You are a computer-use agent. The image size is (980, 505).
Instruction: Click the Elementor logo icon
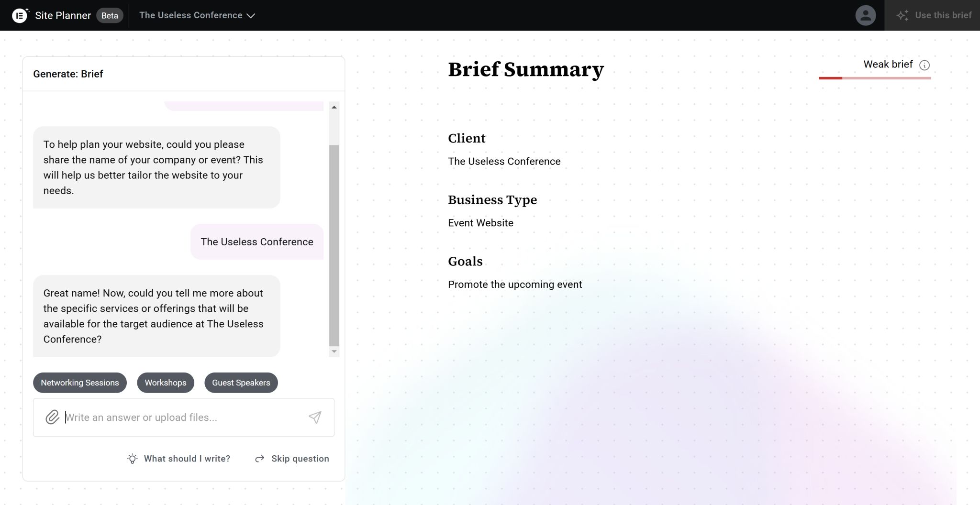point(20,15)
